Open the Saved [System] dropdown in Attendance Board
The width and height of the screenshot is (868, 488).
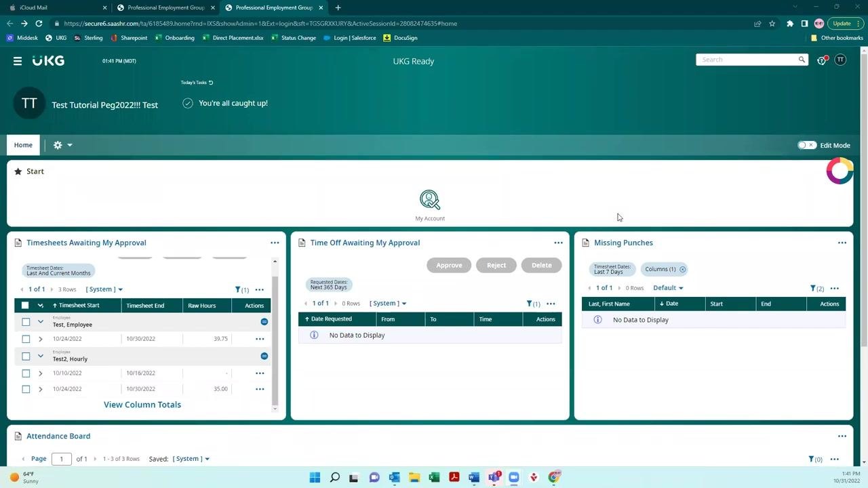[191, 459]
